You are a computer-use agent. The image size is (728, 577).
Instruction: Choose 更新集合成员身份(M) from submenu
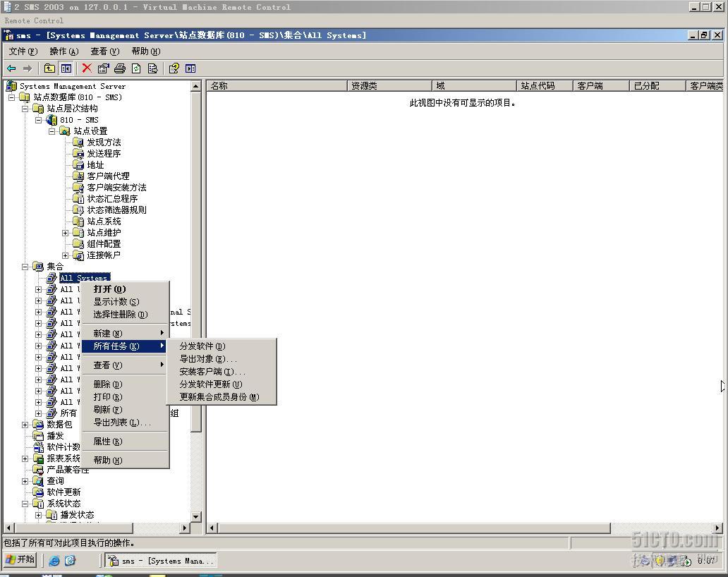pyautogui.click(x=222, y=397)
